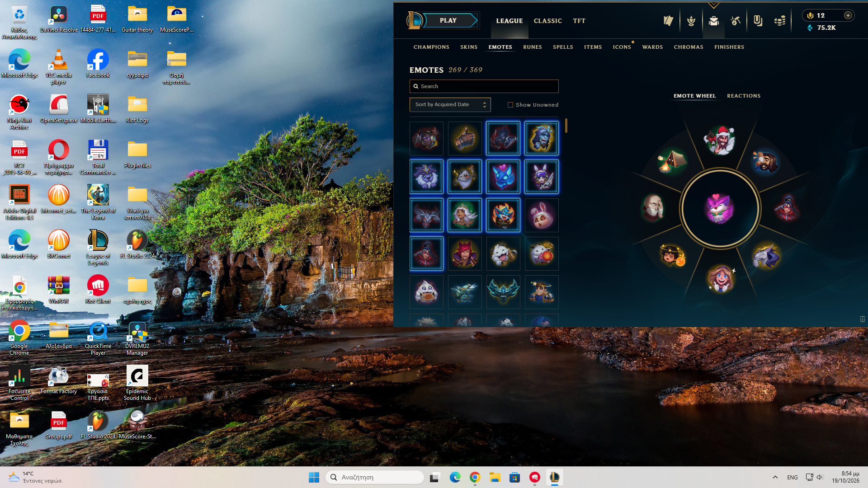
Task: Select the Poro with cookie emote thumbnail
Action: point(426,292)
